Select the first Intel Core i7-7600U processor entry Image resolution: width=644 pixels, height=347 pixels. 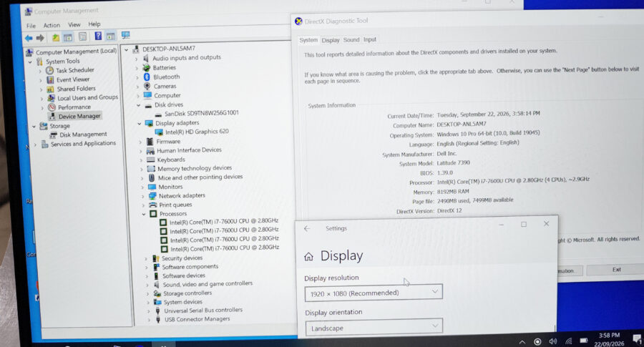[224, 222]
